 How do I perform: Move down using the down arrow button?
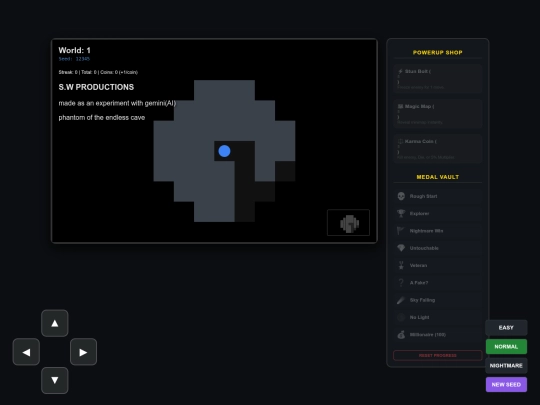(54, 380)
